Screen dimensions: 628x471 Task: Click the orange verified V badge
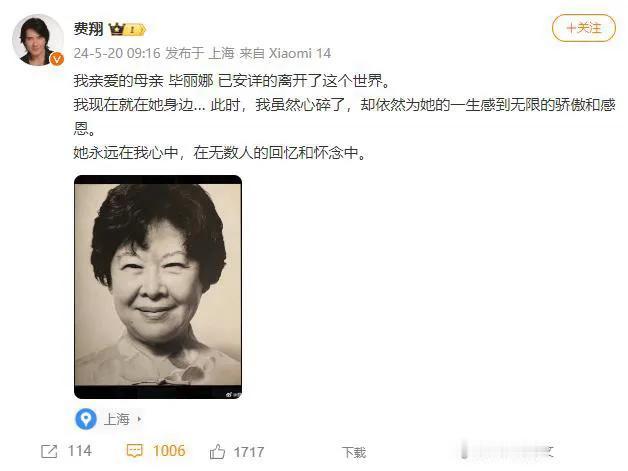click(57, 60)
